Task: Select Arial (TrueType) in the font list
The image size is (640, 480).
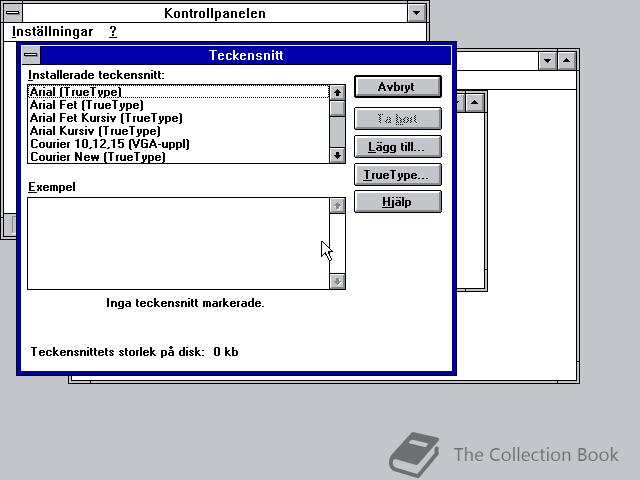Action: 178,92
